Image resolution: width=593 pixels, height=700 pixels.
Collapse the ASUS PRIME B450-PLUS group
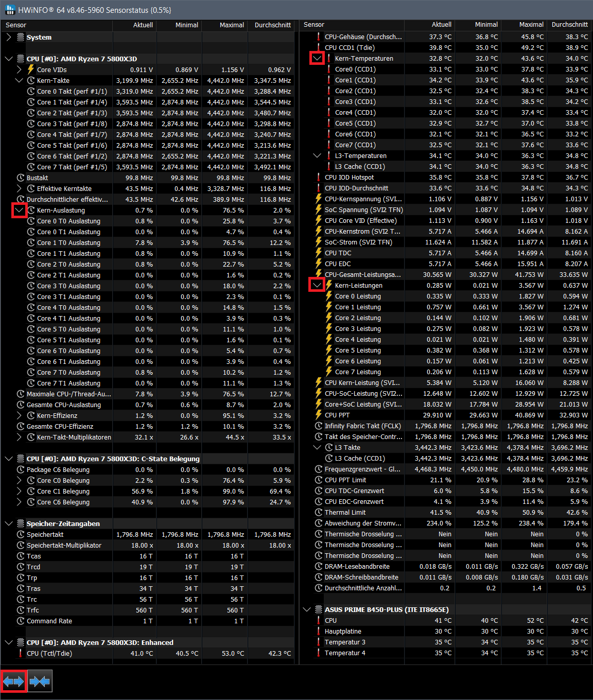pos(307,609)
